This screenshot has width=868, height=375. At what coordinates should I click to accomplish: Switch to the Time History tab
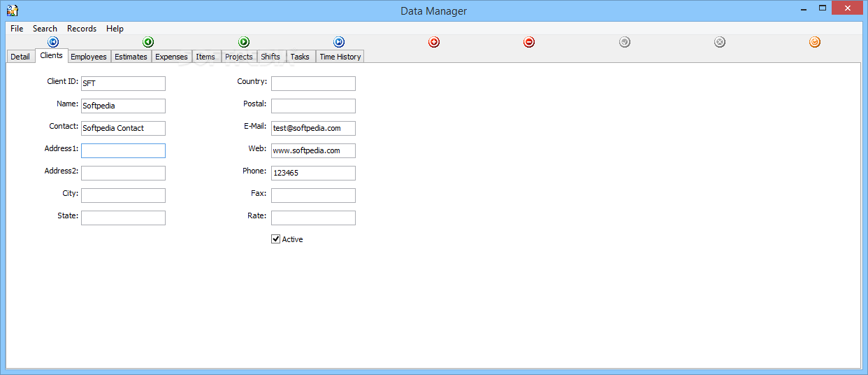pyautogui.click(x=340, y=57)
